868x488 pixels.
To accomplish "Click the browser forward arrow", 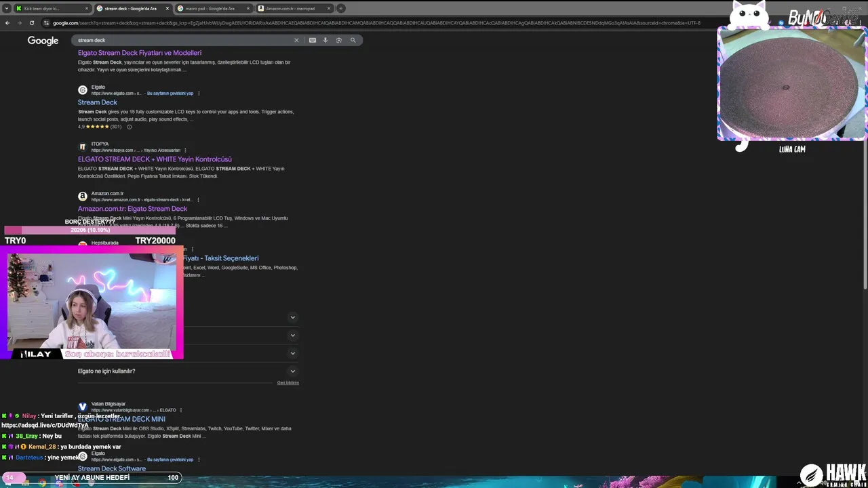I will tap(19, 22).
